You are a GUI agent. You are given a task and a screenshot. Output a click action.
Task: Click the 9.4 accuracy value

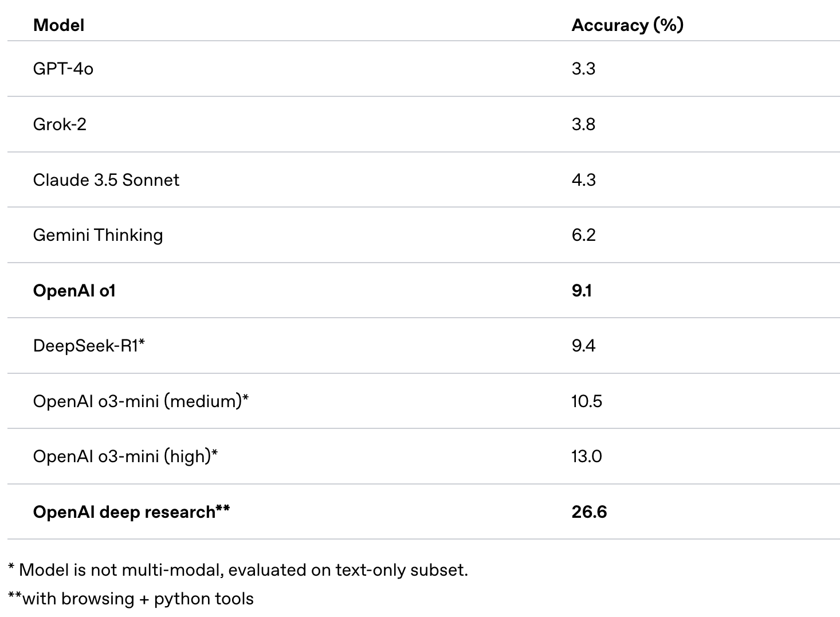pos(583,346)
